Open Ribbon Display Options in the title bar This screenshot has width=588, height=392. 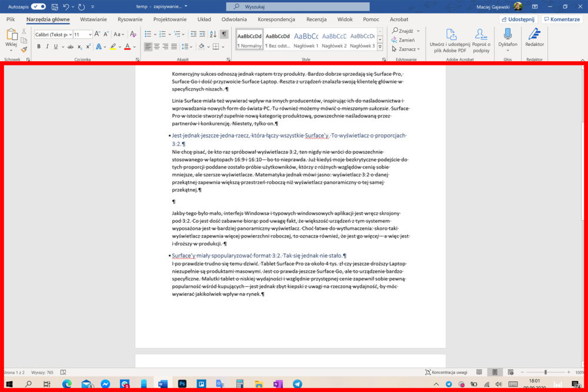pyautogui.click(x=534, y=6)
